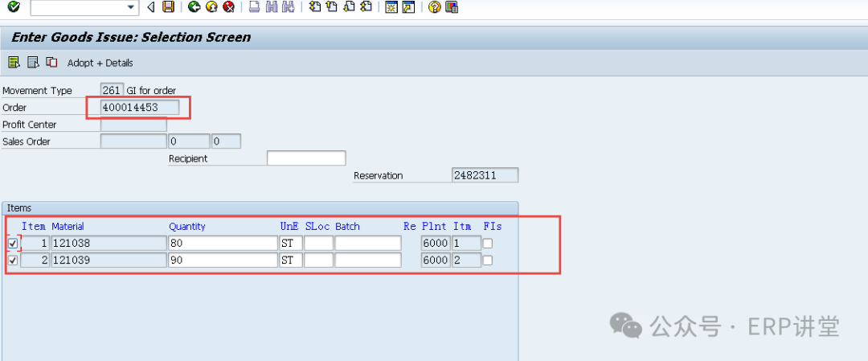Click the red Cancel icon
Screen dimensions: 868x361
(229, 7)
